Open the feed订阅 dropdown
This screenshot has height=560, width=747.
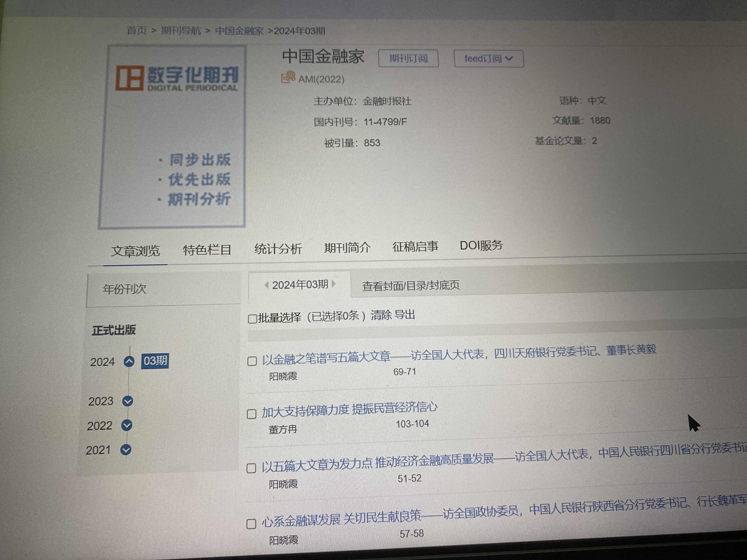click(489, 59)
